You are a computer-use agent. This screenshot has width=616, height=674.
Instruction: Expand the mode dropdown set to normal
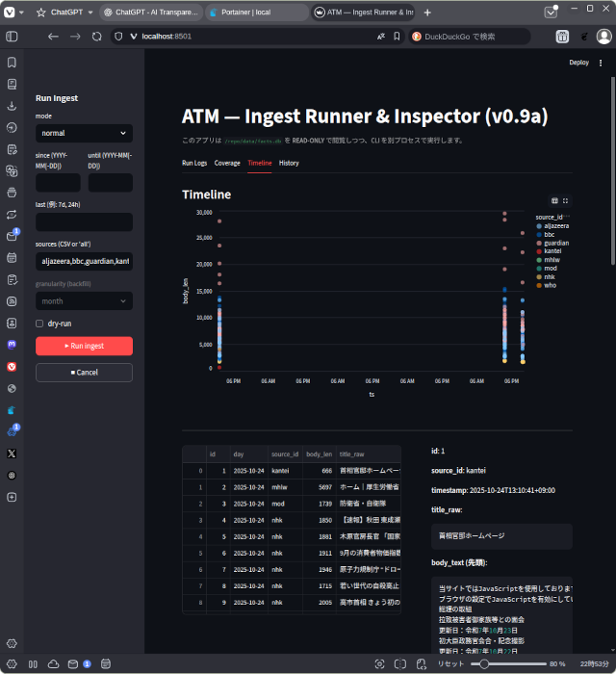(x=84, y=133)
